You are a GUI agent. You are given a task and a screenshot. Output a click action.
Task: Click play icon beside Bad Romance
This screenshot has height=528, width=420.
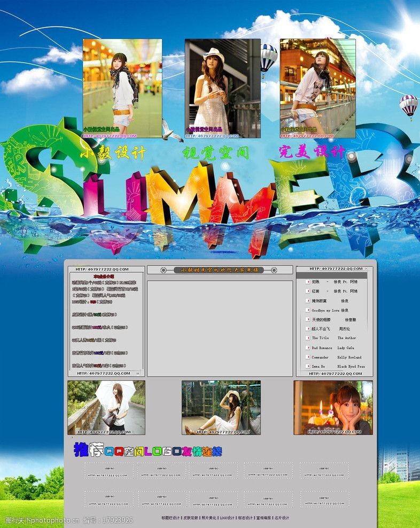307,348
